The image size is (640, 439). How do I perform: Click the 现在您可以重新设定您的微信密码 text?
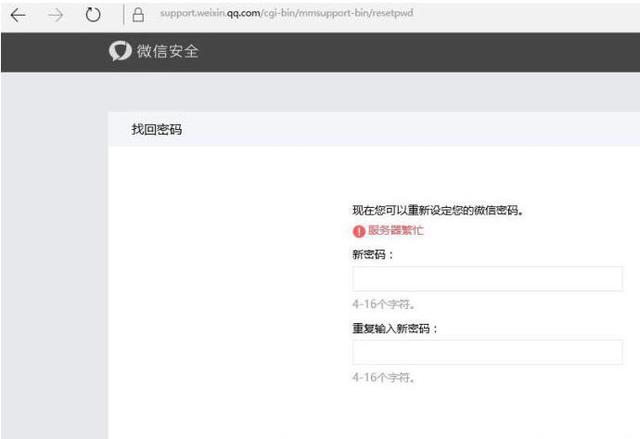tap(438, 211)
